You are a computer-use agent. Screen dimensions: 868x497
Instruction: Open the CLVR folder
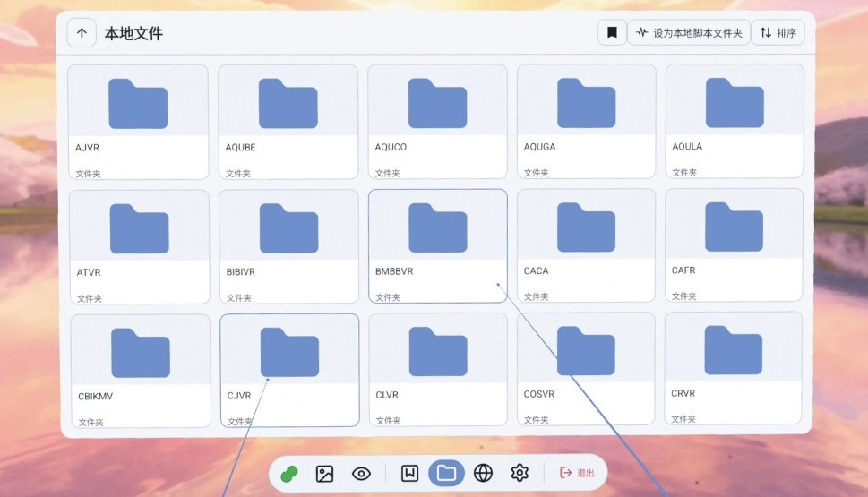click(x=438, y=370)
